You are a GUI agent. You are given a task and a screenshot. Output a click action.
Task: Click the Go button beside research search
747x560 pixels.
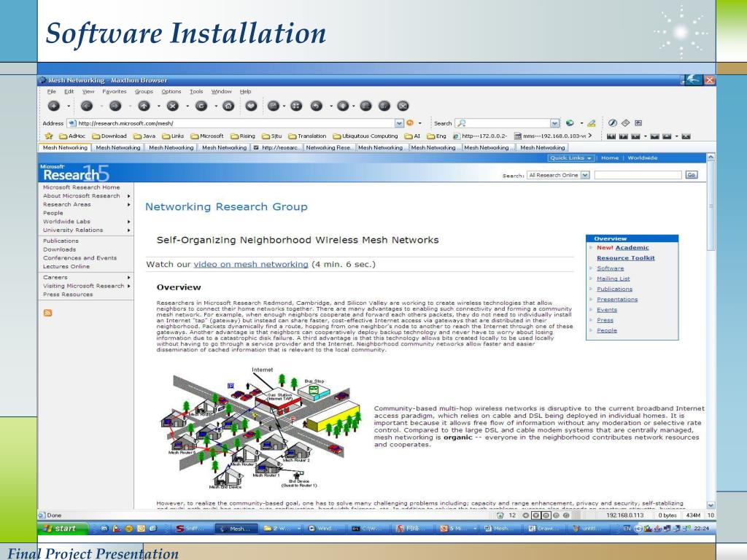pyautogui.click(x=692, y=175)
